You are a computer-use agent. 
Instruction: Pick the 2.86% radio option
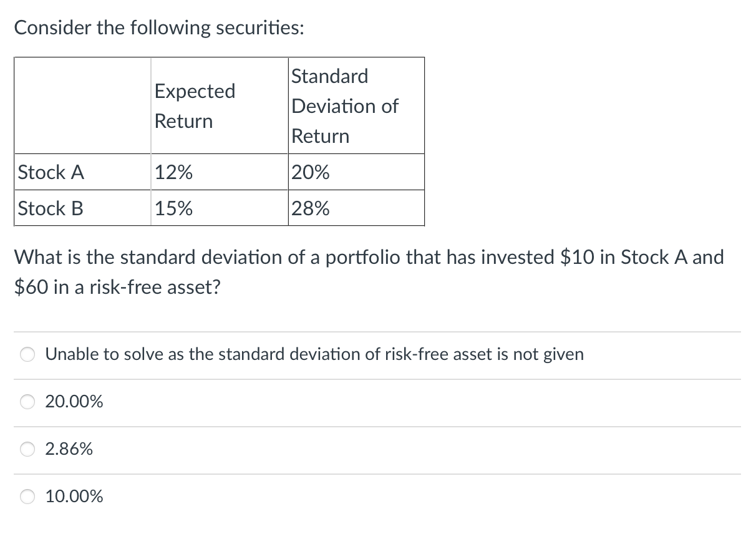coord(29,450)
